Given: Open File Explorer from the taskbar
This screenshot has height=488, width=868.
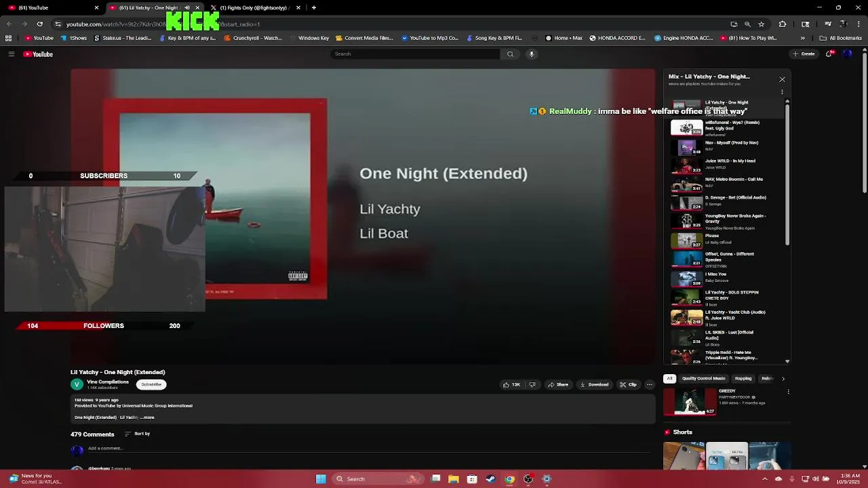Looking at the screenshot, I should coord(454,479).
